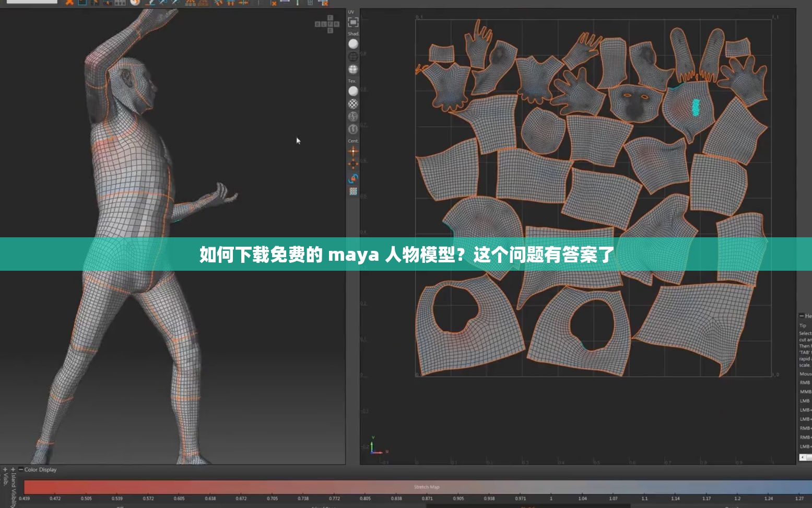Expand the Visib. panel
812x508 pixels.
point(5,469)
